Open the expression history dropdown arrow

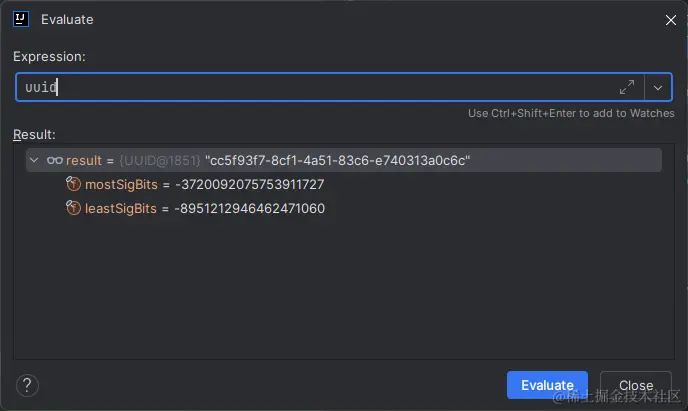[x=658, y=87]
